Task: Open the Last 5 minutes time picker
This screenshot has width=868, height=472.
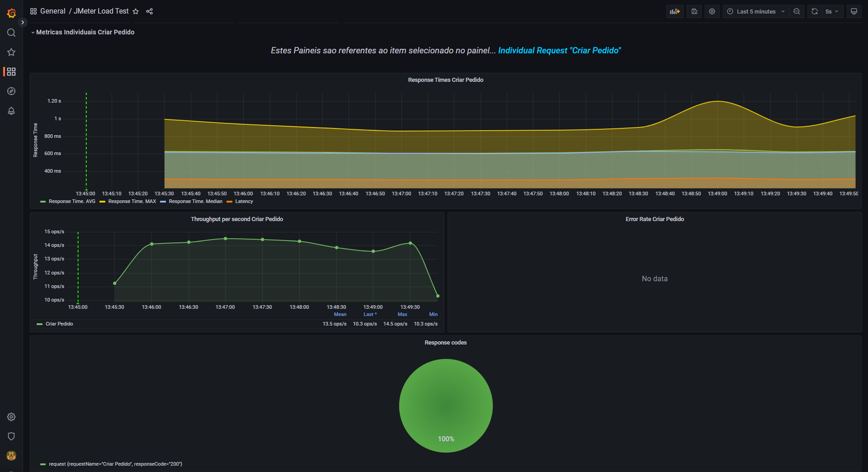Action: click(756, 11)
